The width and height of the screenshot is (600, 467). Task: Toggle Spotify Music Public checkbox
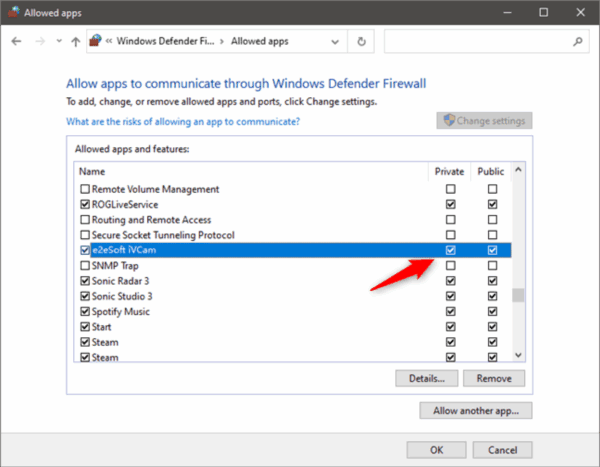coord(492,312)
